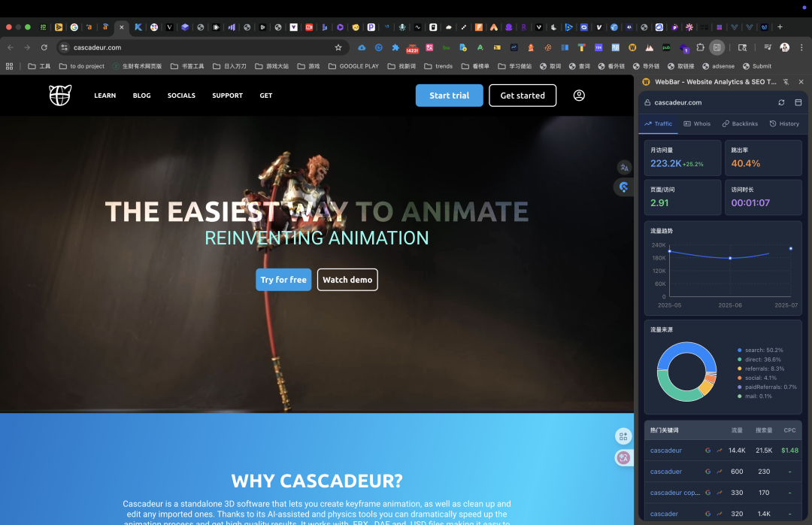The width and height of the screenshot is (812, 525).
Task: Click the CPC column header
Action: (x=789, y=430)
